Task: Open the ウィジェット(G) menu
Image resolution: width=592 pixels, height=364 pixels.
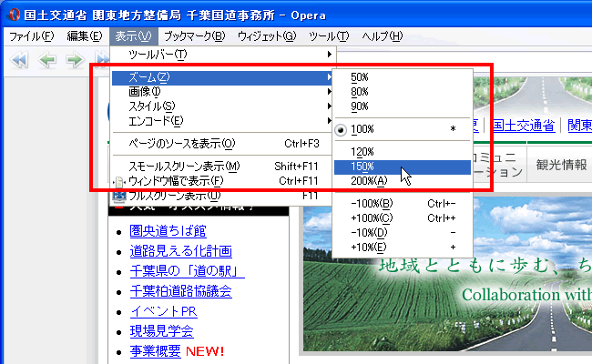Action: click(267, 36)
